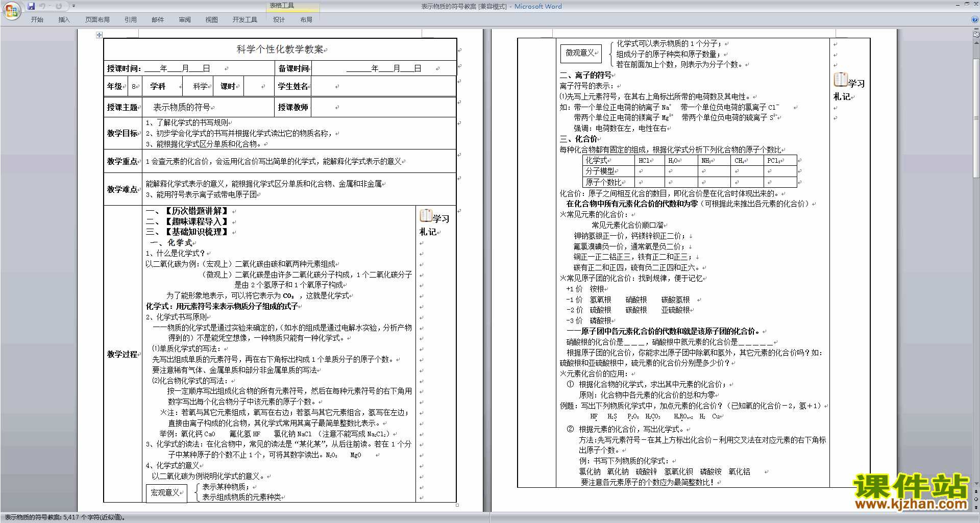Click bold line 化学式：用元素符号来表示物质分子组成的式子
980x523 pixels.
(222, 306)
